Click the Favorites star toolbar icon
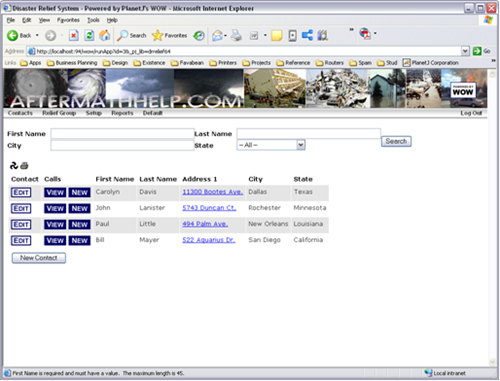 point(157,35)
